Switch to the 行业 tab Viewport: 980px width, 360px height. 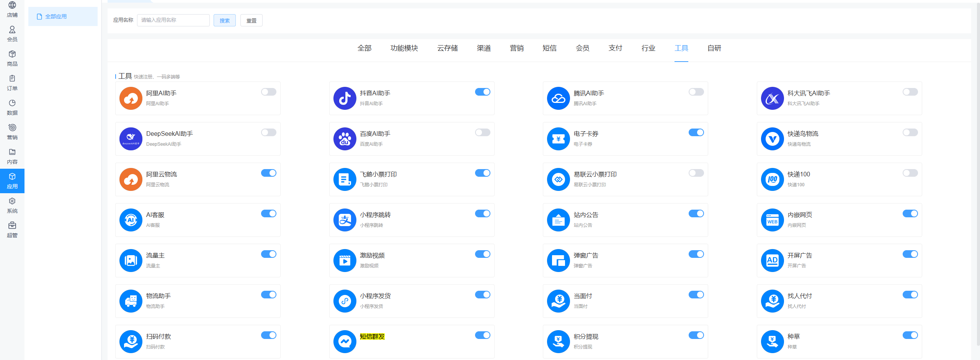click(x=648, y=48)
